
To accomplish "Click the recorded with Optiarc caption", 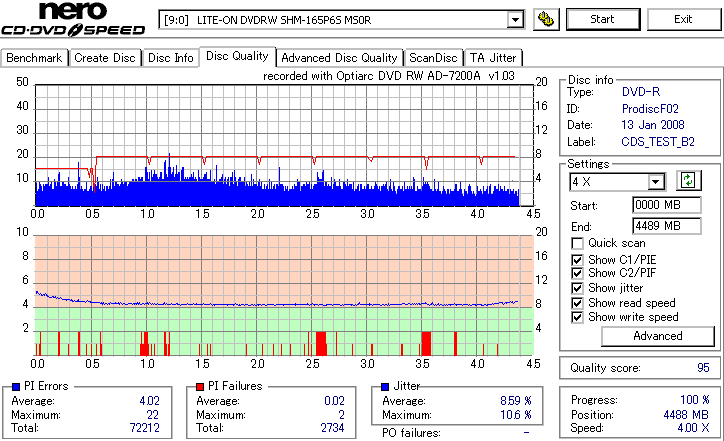I will 389,76.
